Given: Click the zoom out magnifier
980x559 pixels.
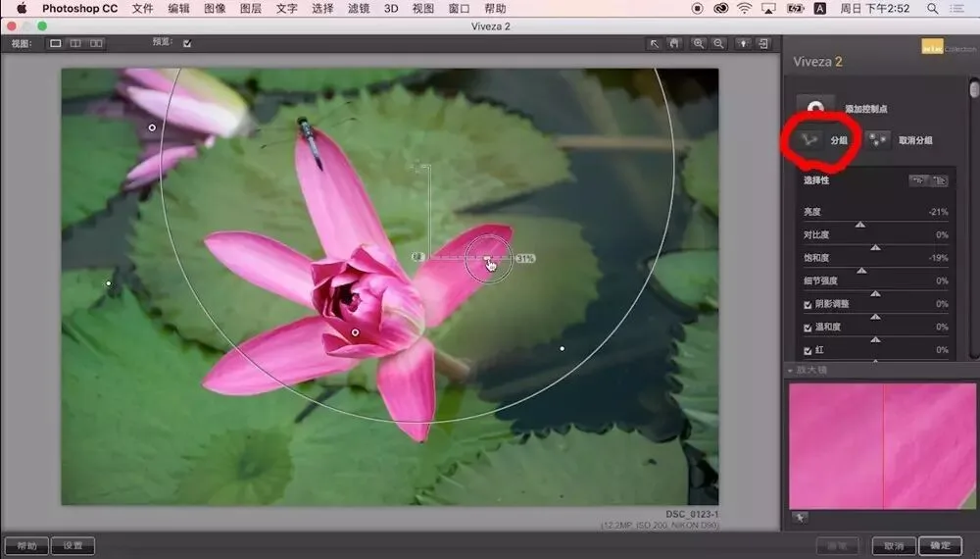Looking at the screenshot, I should (718, 43).
